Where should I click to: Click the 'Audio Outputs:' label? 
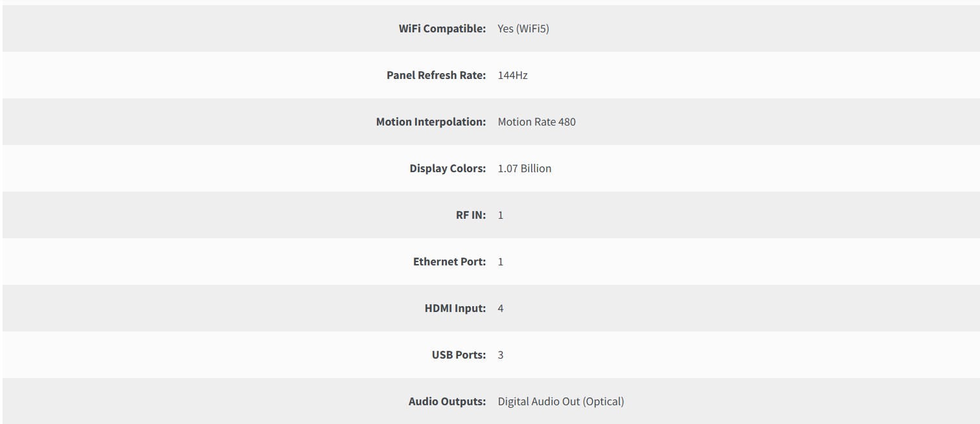click(447, 401)
